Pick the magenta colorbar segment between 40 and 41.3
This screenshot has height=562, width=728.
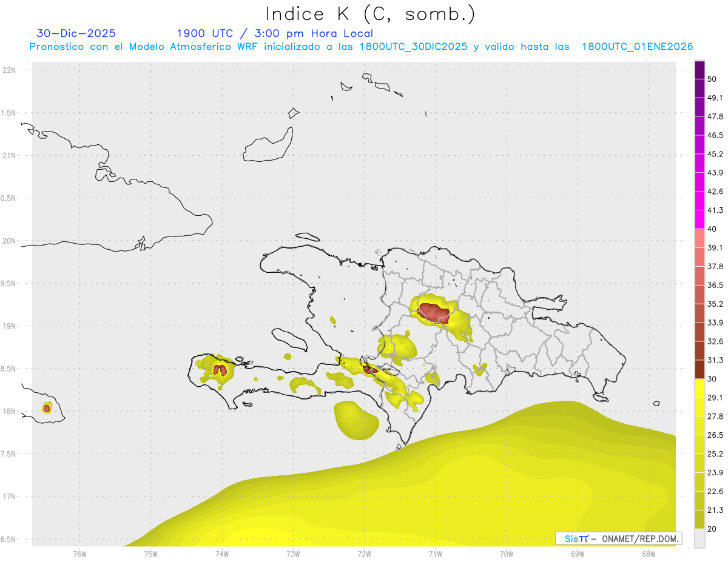pos(699,219)
